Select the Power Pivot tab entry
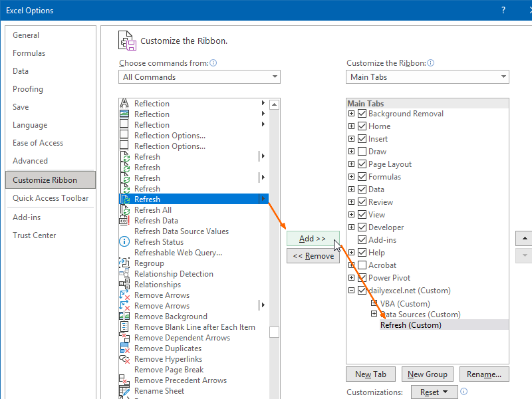This screenshot has height=399, width=532. pos(389,278)
